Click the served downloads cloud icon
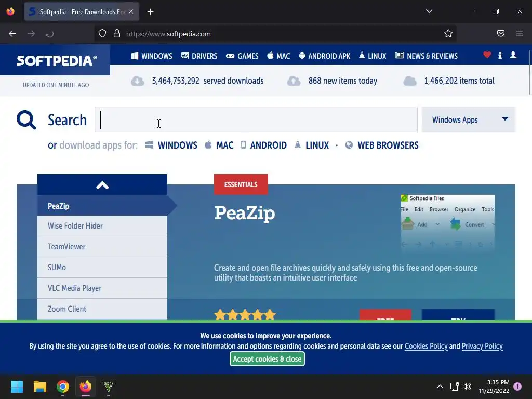Viewport: 532px width, 399px height. click(x=137, y=81)
